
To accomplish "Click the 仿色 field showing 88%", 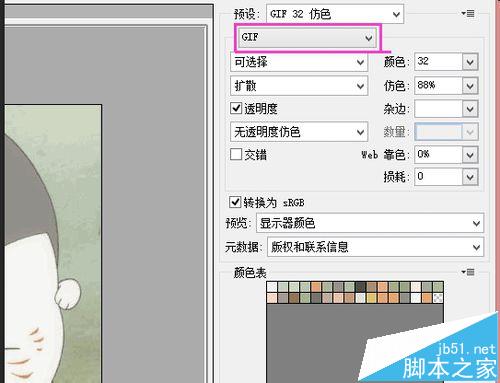I will (x=438, y=86).
